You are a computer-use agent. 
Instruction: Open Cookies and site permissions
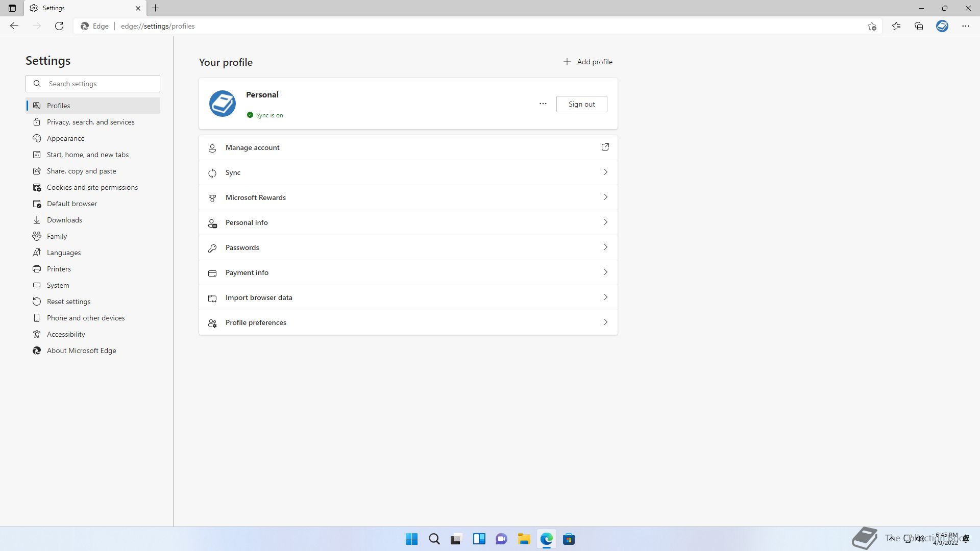(93, 187)
